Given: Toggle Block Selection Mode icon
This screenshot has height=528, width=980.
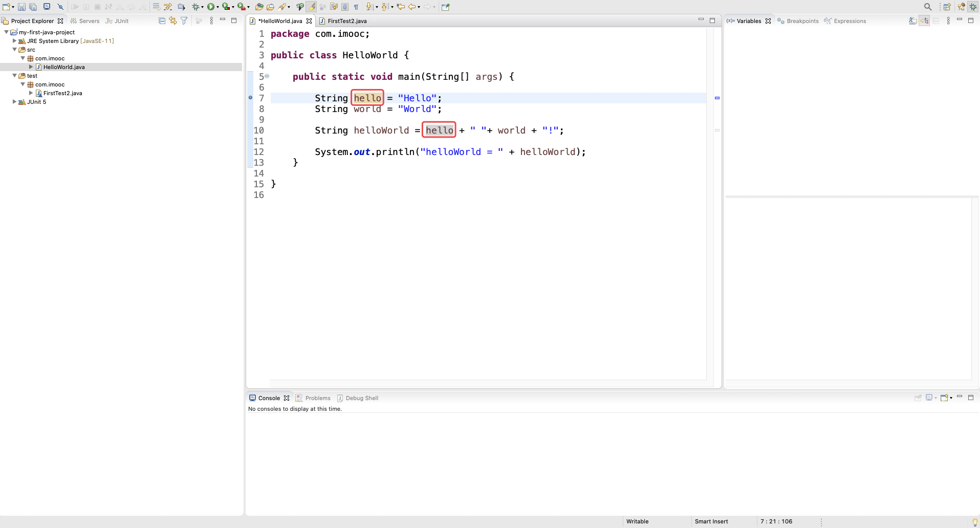Looking at the screenshot, I should 345,7.
